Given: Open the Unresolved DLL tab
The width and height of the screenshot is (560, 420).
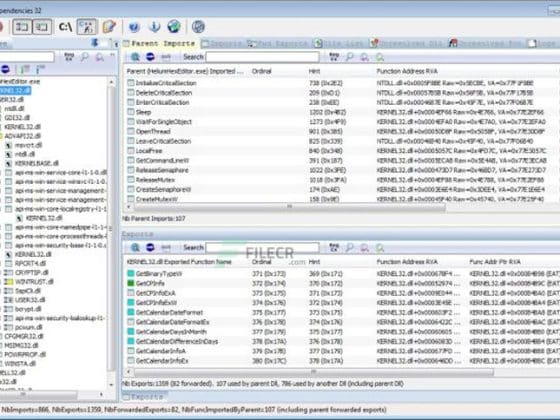Looking at the screenshot, I should (x=407, y=44).
